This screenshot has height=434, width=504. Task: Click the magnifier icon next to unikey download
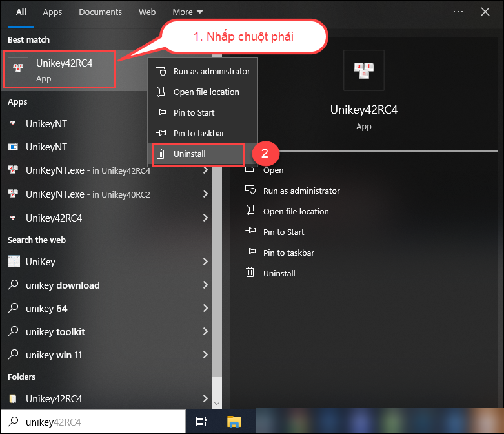point(13,285)
